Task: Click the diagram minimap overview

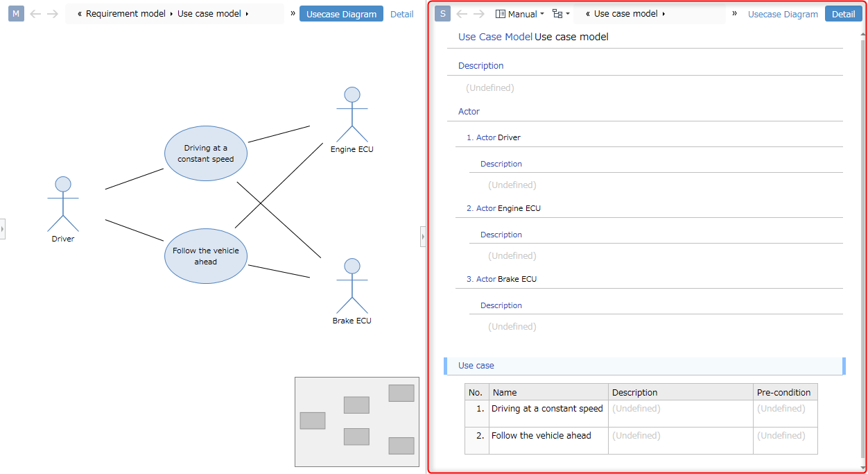Action: tap(357, 421)
